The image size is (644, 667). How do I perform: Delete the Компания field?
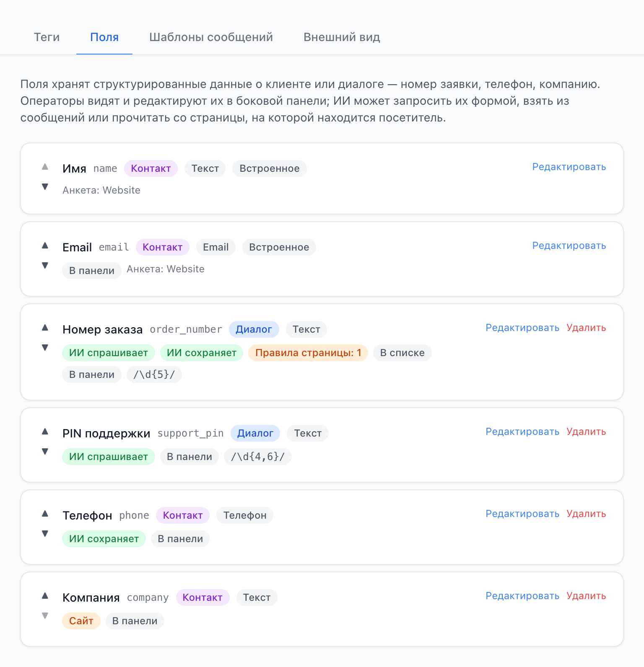tap(586, 596)
